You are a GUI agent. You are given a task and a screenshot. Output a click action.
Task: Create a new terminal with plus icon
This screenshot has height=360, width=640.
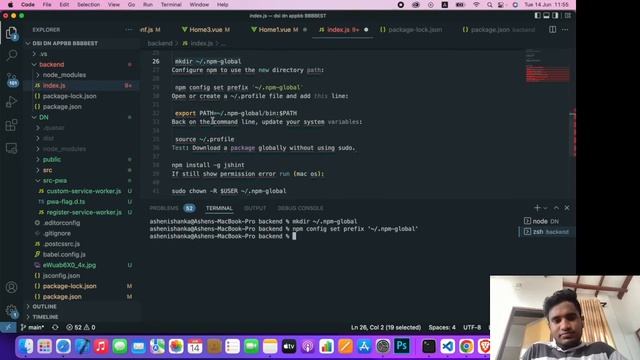(x=537, y=208)
